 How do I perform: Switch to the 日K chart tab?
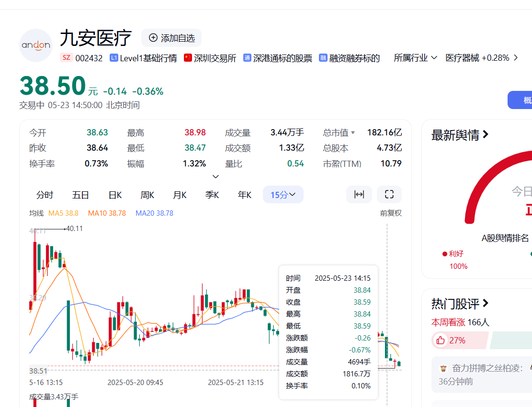115,195
